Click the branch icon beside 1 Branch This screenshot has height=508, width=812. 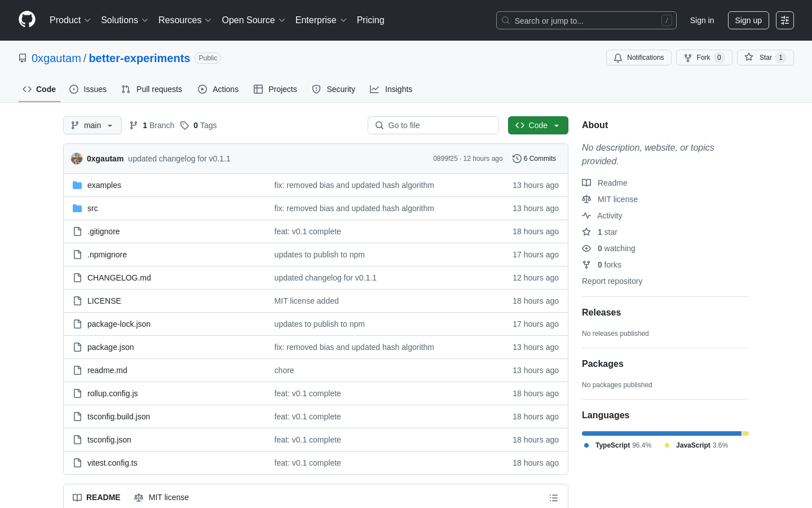coord(134,125)
